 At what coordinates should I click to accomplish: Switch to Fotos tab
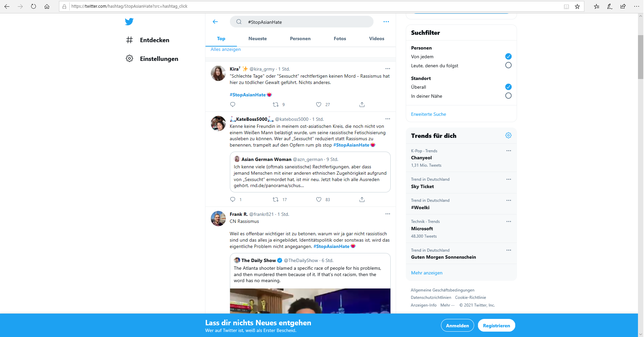point(340,38)
